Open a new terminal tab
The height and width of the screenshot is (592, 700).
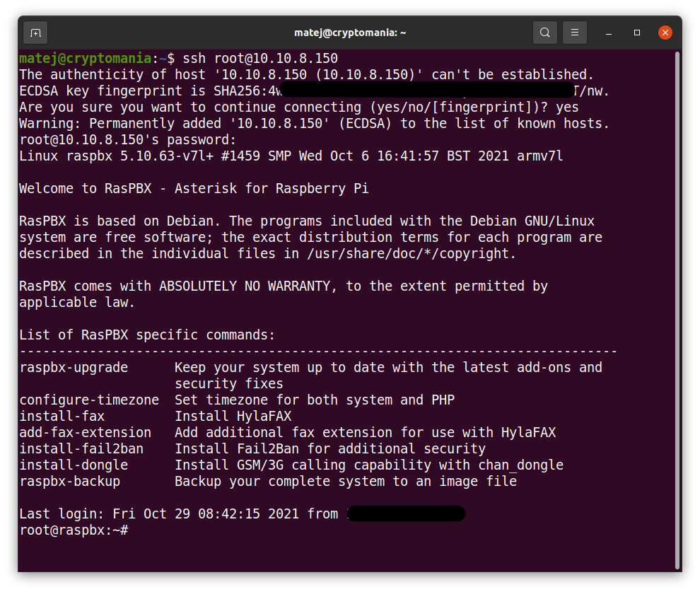tap(35, 33)
